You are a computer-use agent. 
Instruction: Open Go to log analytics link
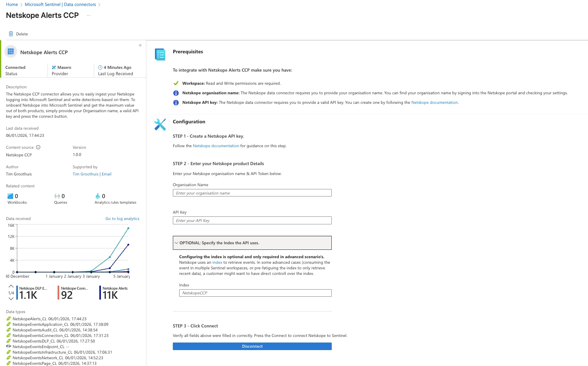click(x=122, y=219)
